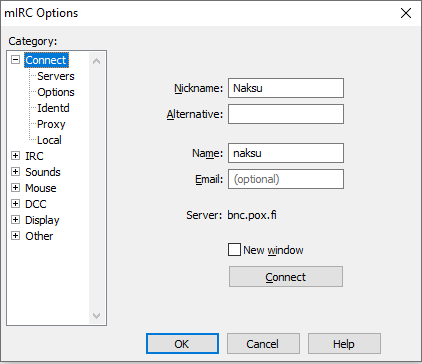Open Help for mIRC Options
This screenshot has width=422, height=364.
click(344, 344)
